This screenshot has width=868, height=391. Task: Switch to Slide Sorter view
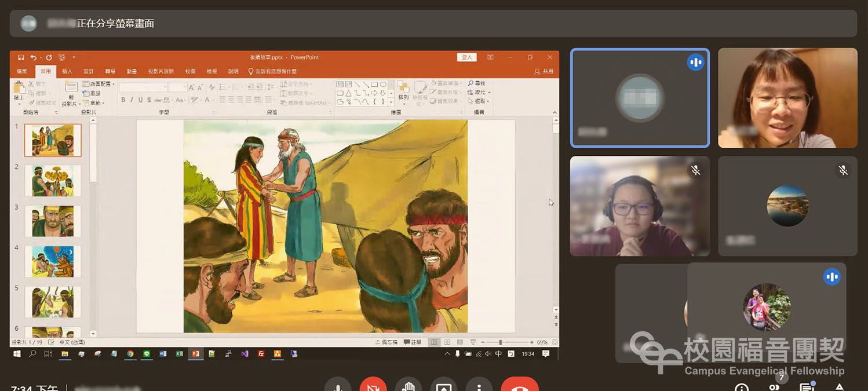click(x=448, y=342)
